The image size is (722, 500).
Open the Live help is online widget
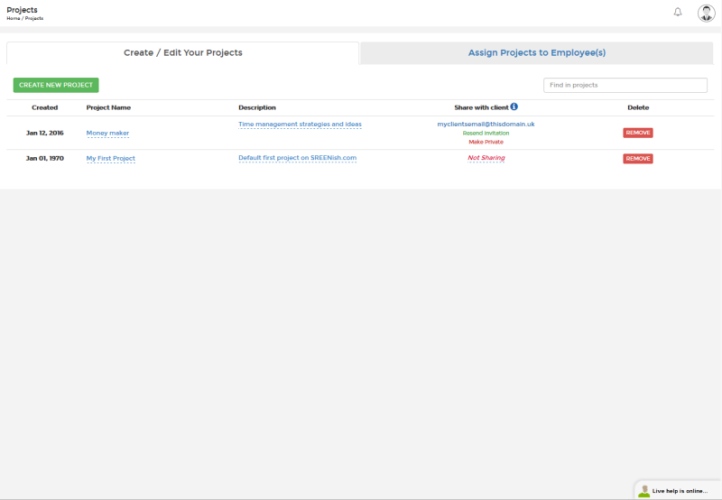[x=678, y=491]
